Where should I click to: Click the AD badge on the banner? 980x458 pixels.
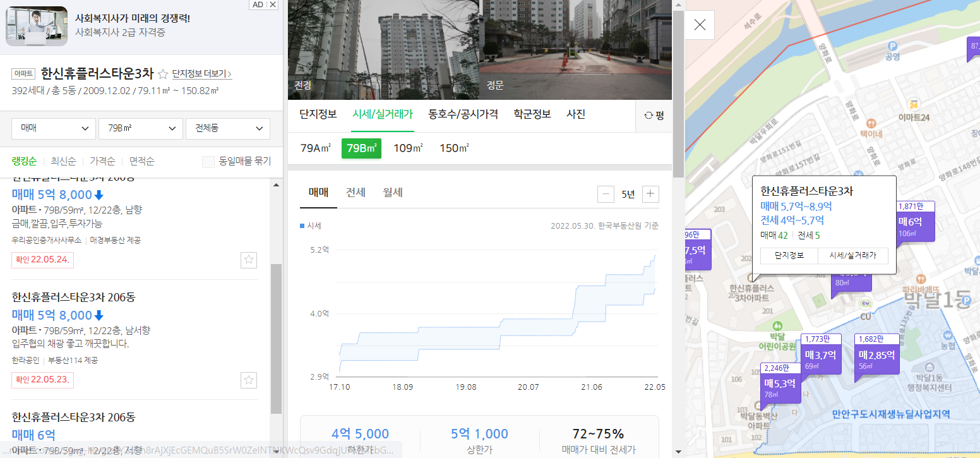click(258, 4)
